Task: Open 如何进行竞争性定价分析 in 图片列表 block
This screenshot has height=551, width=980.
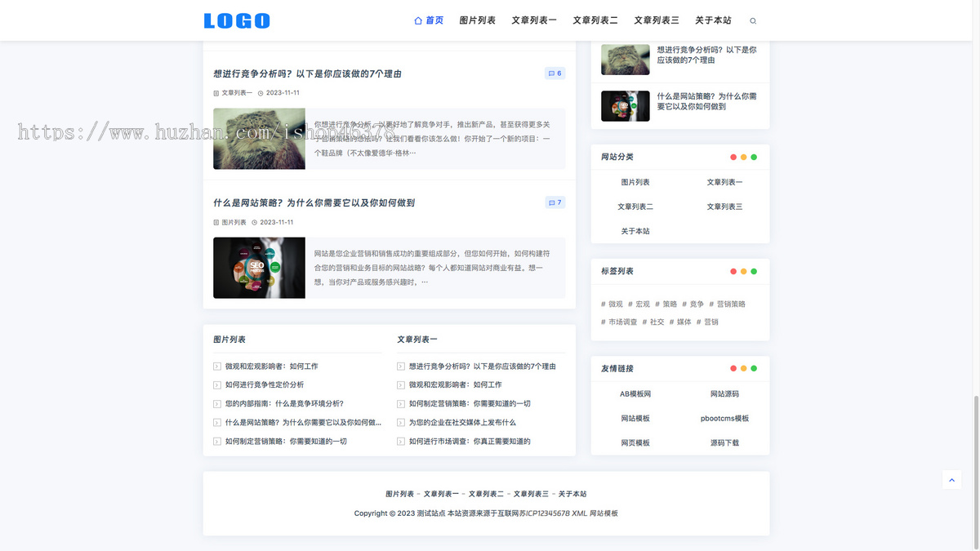Action: point(265,384)
